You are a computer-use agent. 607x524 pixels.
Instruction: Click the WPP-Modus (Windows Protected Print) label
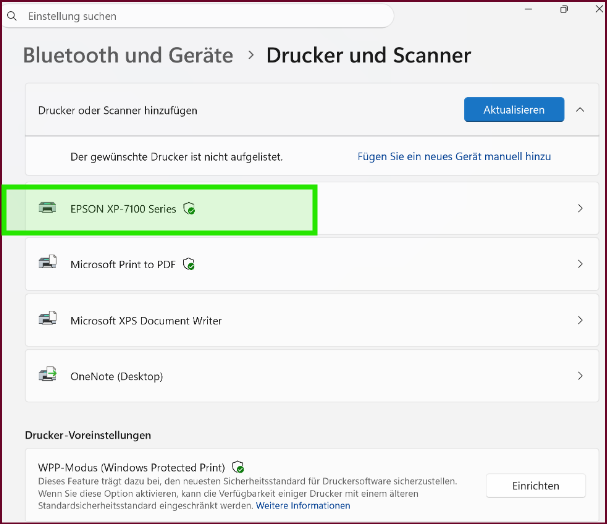point(131,467)
